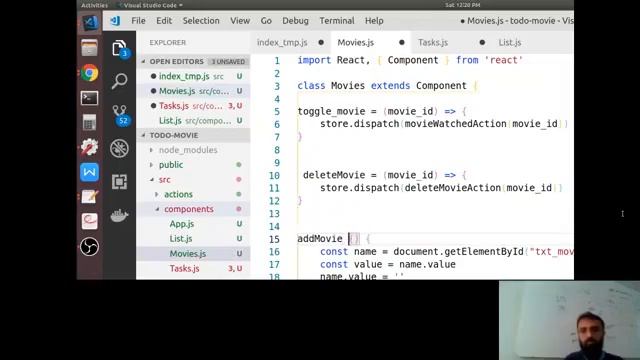
Task: Open the Debug menu
Action: coord(296,20)
